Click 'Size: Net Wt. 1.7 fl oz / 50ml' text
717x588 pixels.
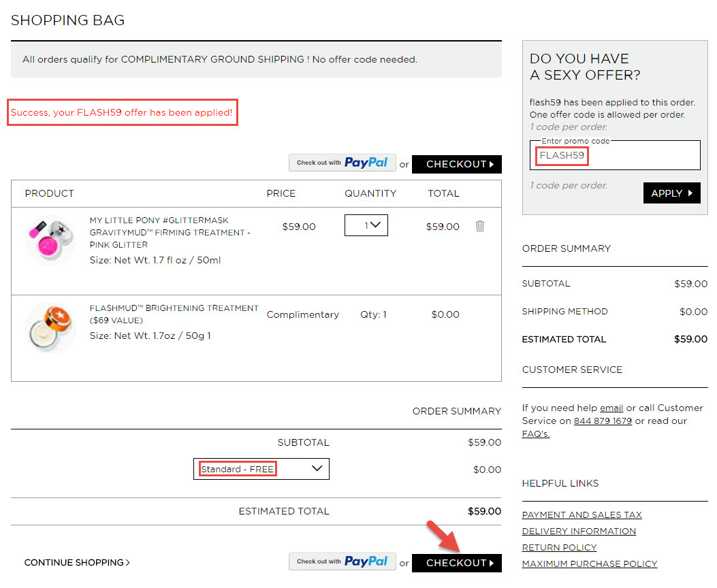click(155, 260)
